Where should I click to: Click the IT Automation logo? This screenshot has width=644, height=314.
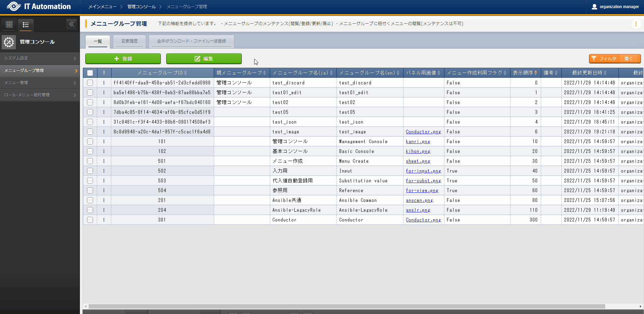[x=39, y=7]
